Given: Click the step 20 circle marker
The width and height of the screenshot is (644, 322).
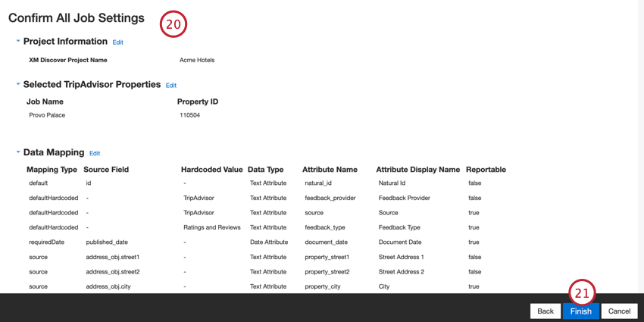Looking at the screenshot, I should coord(174,24).
